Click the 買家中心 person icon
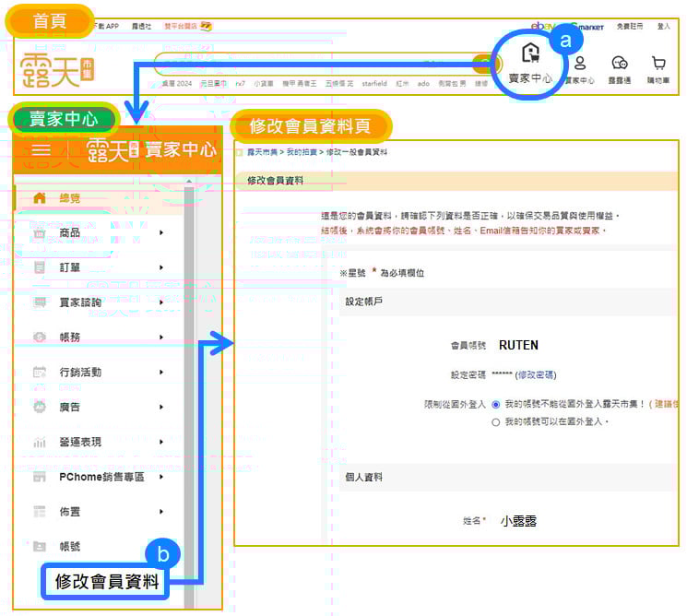The width and height of the screenshot is (687, 616). click(579, 64)
